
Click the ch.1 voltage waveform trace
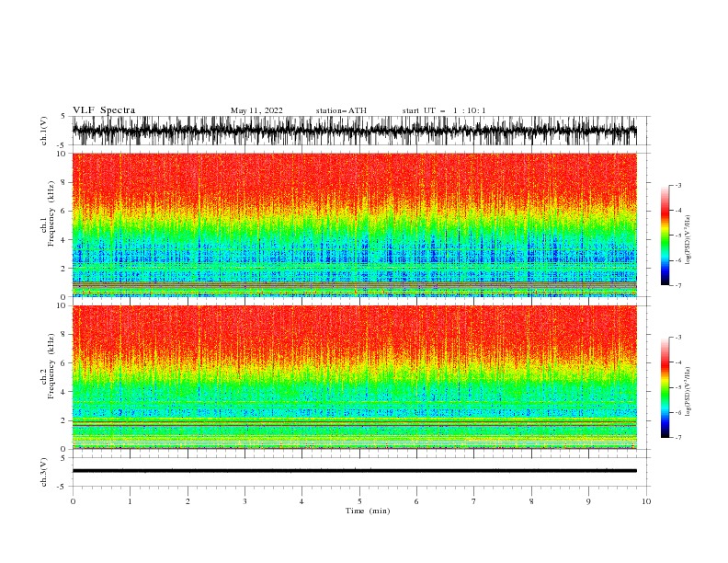point(354,131)
